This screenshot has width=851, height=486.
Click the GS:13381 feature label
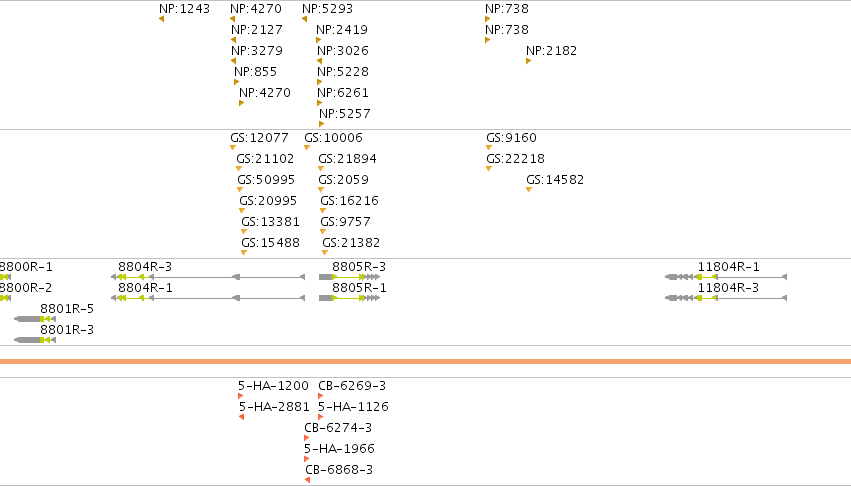coord(270,223)
